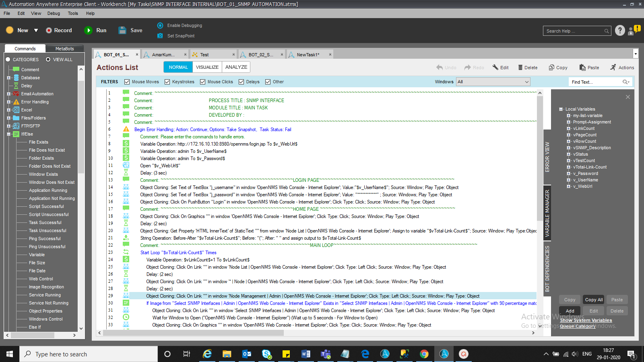The height and width of the screenshot is (362, 644).
Task: Click the Delete trash icon in Actions List
Action: 520,68
